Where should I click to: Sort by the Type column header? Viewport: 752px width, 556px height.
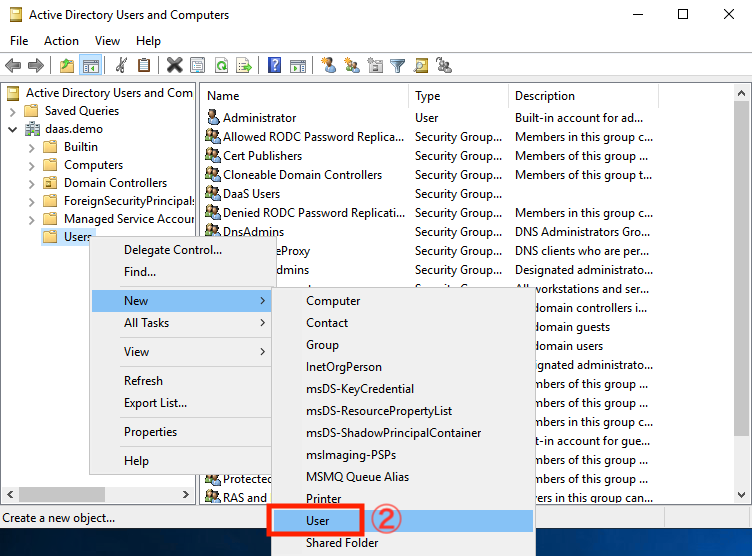pyautogui.click(x=458, y=96)
